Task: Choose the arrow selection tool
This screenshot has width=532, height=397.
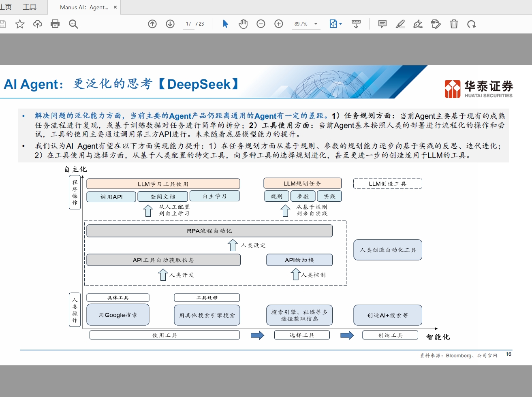Action: pos(226,24)
